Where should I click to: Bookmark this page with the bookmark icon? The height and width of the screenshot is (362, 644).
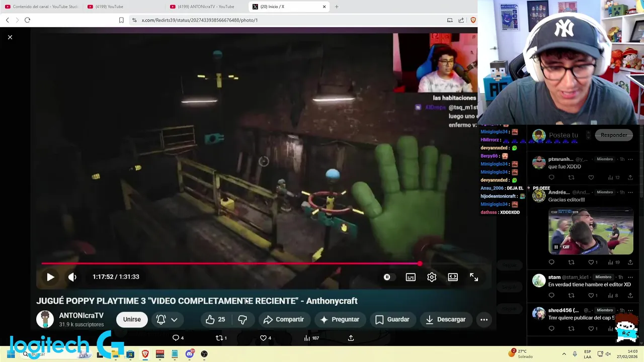(121, 20)
